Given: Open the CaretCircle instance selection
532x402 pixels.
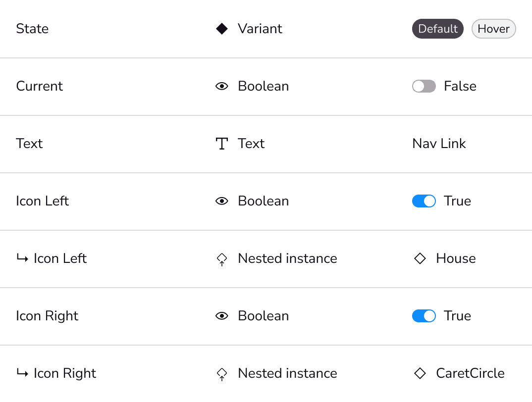Looking at the screenshot, I should (x=459, y=373).
